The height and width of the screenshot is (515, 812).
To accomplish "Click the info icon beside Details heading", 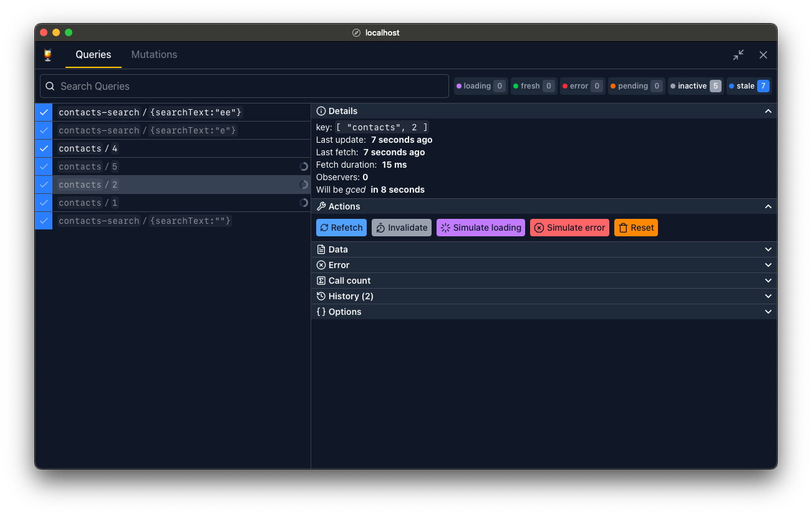I will pyautogui.click(x=320, y=110).
